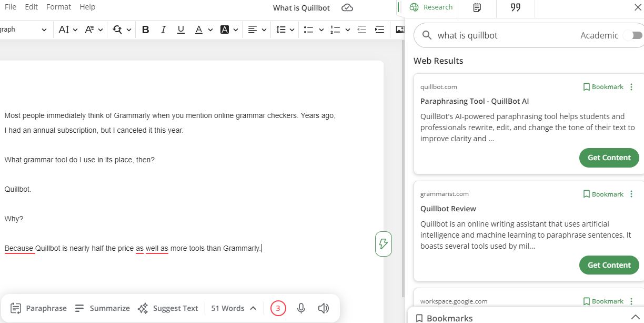This screenshot has width=644, height=323.
Task: Underline the selected text
Action: [x=181, y=30]
